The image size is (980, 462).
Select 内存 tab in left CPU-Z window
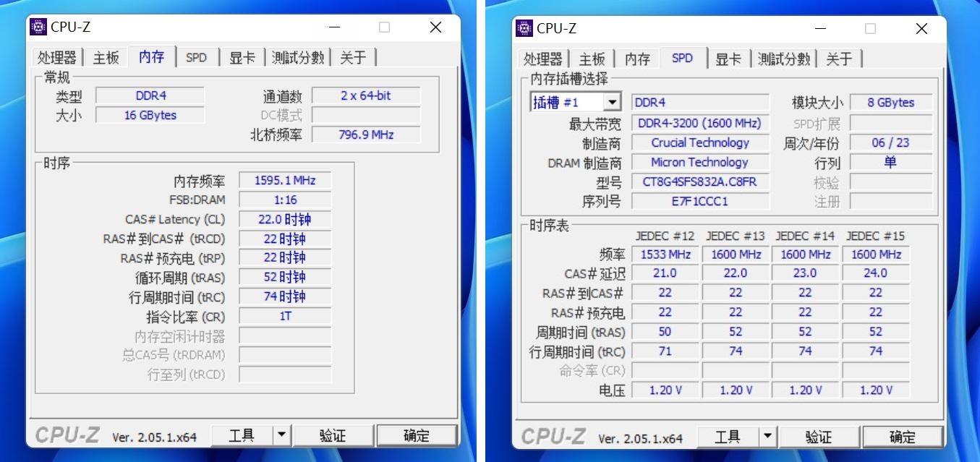point(151,56)
